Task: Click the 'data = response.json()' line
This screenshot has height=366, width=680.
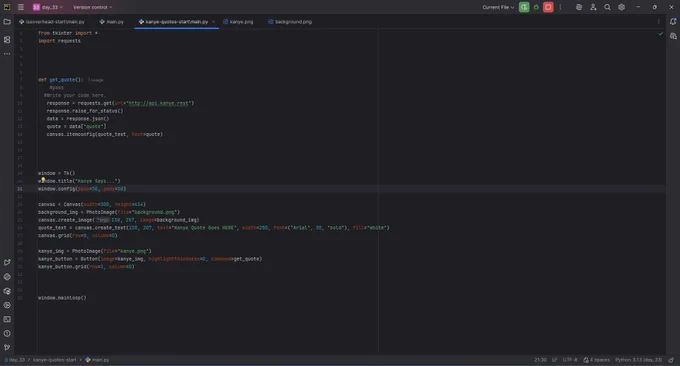Action: click(x=78, y=119)
